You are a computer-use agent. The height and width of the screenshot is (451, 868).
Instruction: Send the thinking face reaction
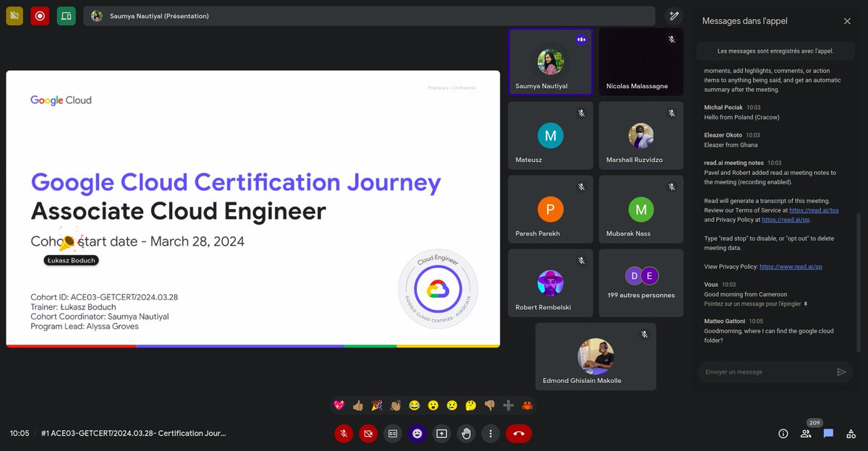click(471, 405)
